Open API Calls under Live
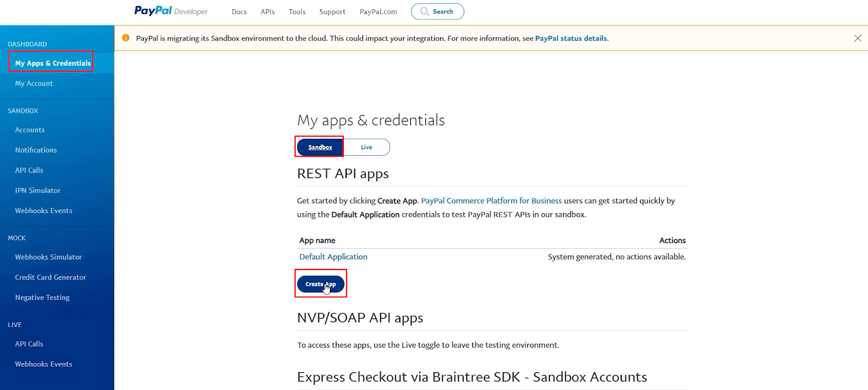The height and width of the screenshot is (390, 868). 29,344
